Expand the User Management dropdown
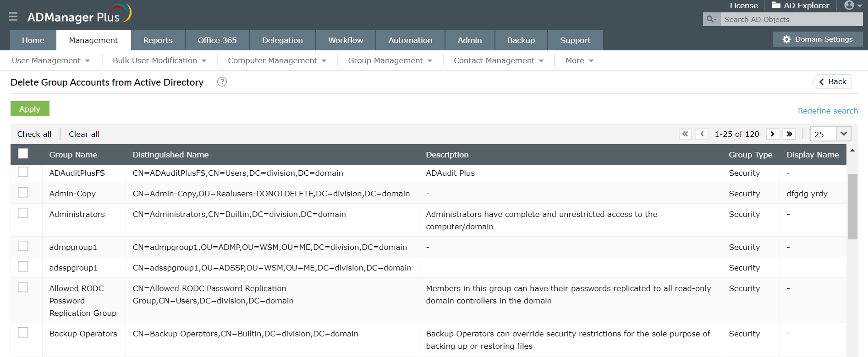This screenshot has height=357, width=868. [51, 60]
